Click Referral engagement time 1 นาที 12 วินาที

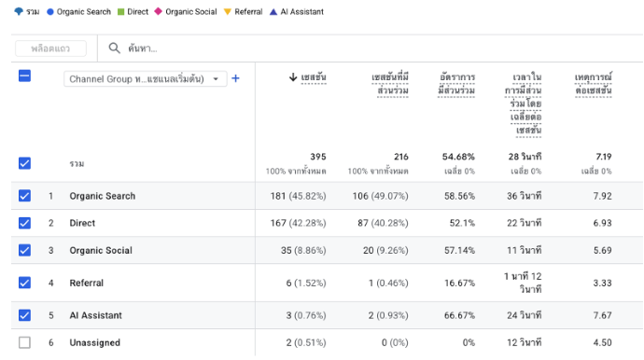point(523,283)
